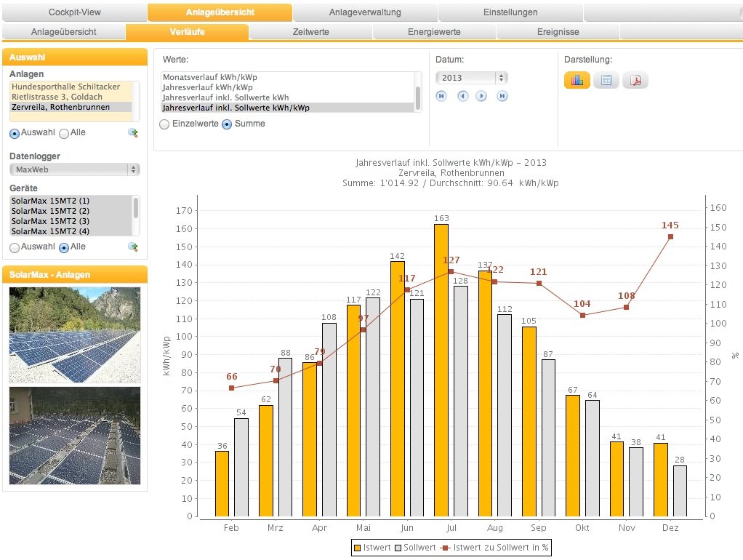Switch to the Verläufe sub-tab
The height and width of the screenshot is (560, 743).
pyautogui.click(x=187, y=32)
